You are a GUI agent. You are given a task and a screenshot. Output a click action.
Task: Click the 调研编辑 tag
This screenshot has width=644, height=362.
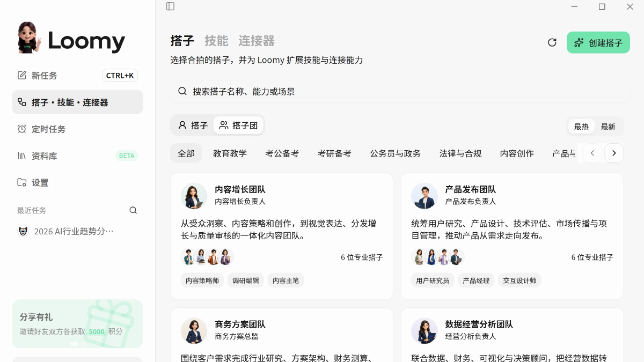246,280
